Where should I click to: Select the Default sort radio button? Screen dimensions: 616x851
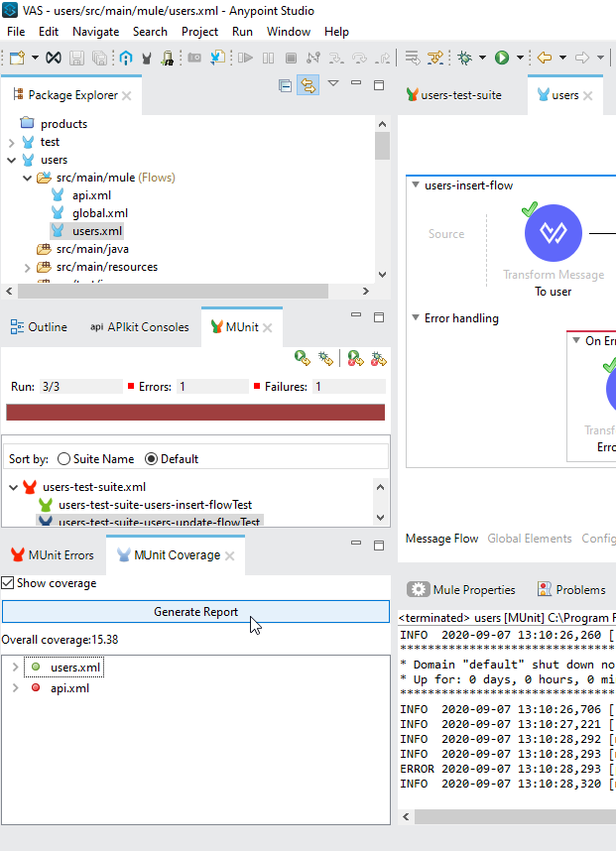click(x=151, y=458)
